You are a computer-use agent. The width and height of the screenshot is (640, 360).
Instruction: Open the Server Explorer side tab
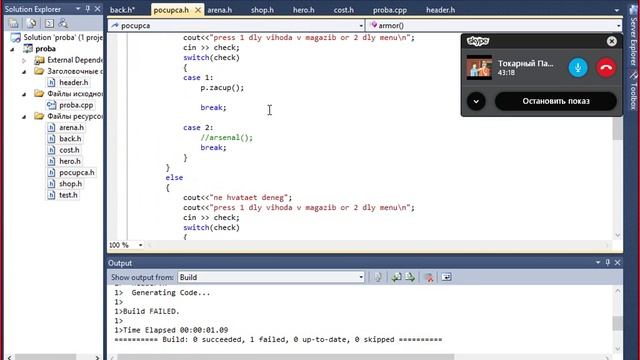click(x=633, y=36)
